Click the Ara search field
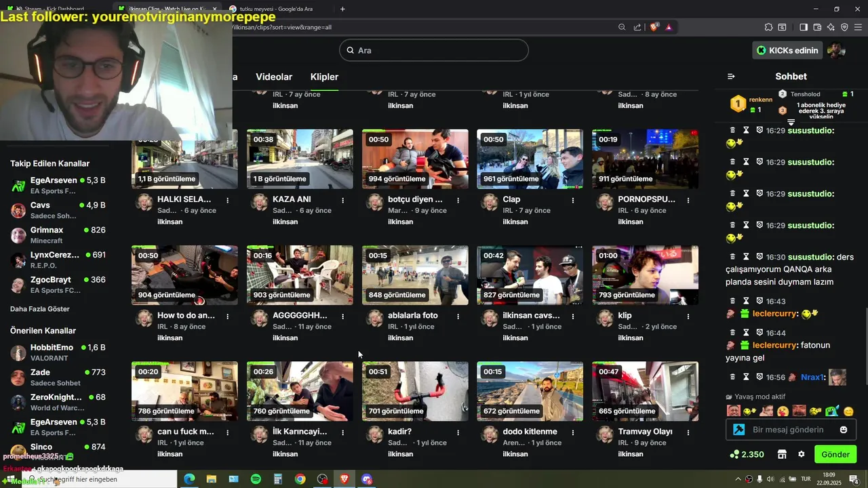 434,50
